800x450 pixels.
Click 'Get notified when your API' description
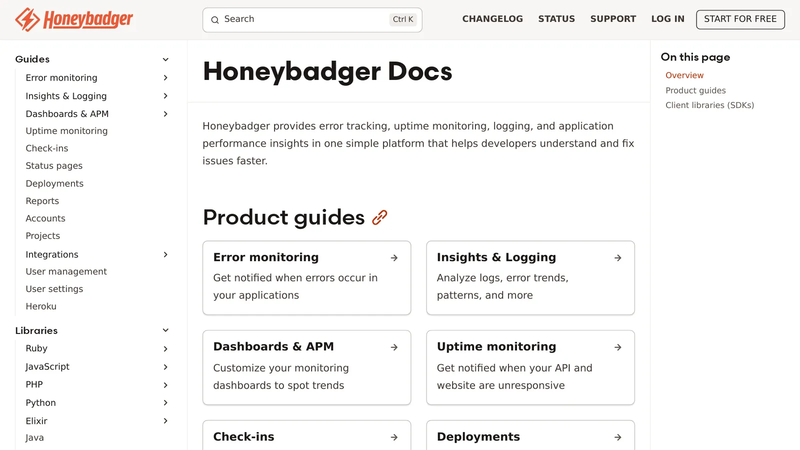pyautogui.click(x=514, y=377)
